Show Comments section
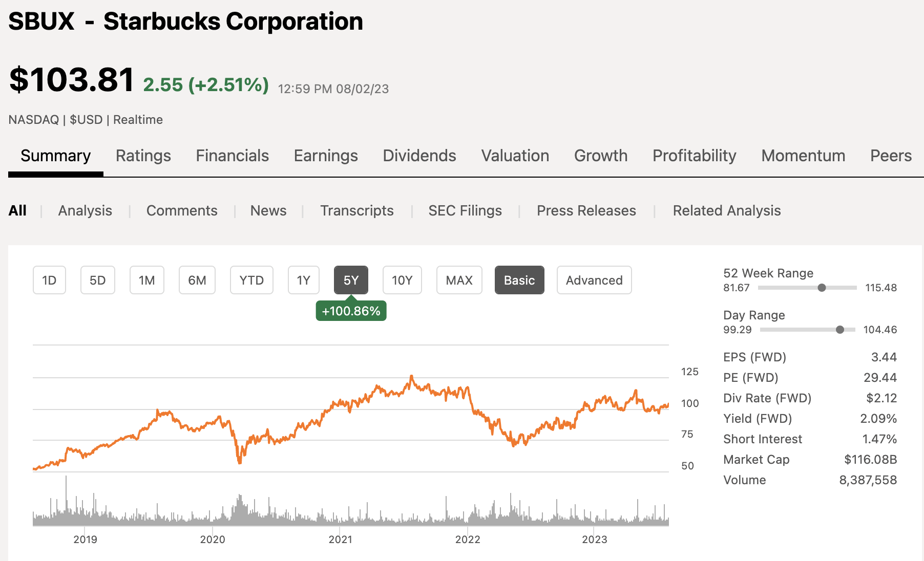Screen dimensions: 924x561 182,210
